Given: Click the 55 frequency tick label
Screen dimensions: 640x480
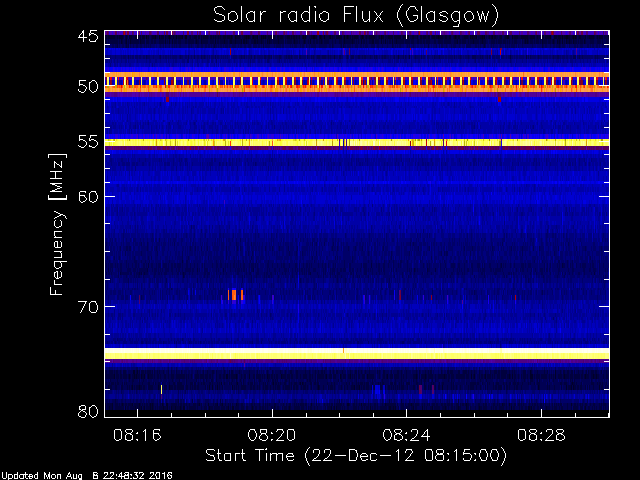Looking at the screenshot, I should [88, 142].
